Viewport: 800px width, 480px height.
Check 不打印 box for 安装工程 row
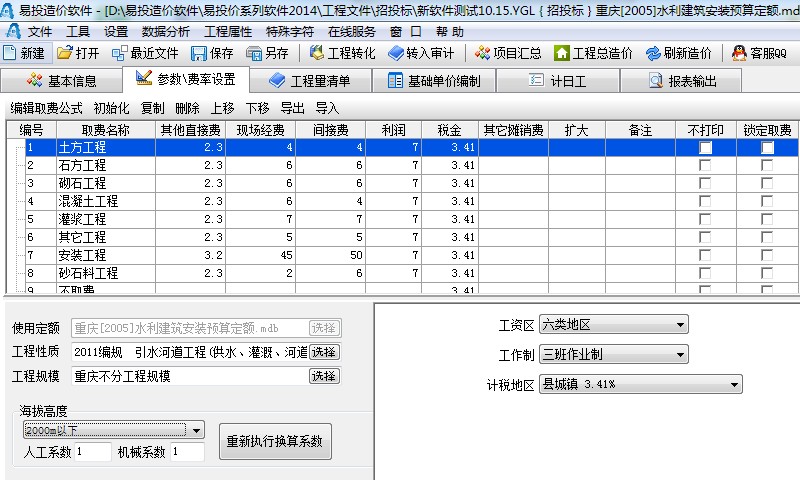(x=705, y=255)
